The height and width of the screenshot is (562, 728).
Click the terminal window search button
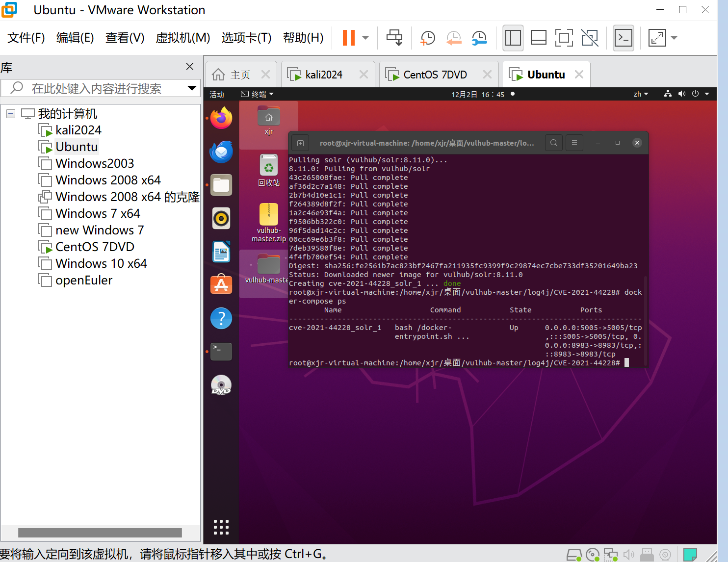coord(554,143)
